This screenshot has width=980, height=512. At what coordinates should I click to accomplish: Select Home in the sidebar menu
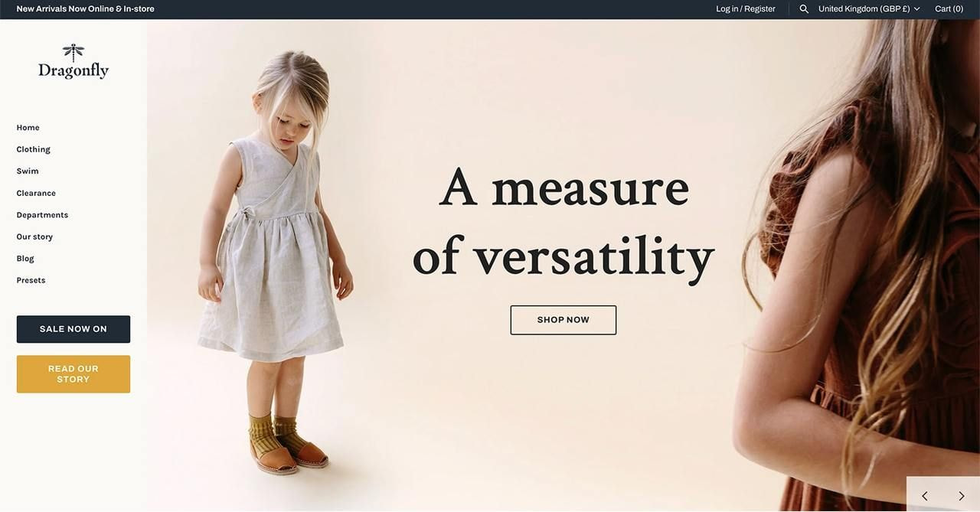coord(28,128)
